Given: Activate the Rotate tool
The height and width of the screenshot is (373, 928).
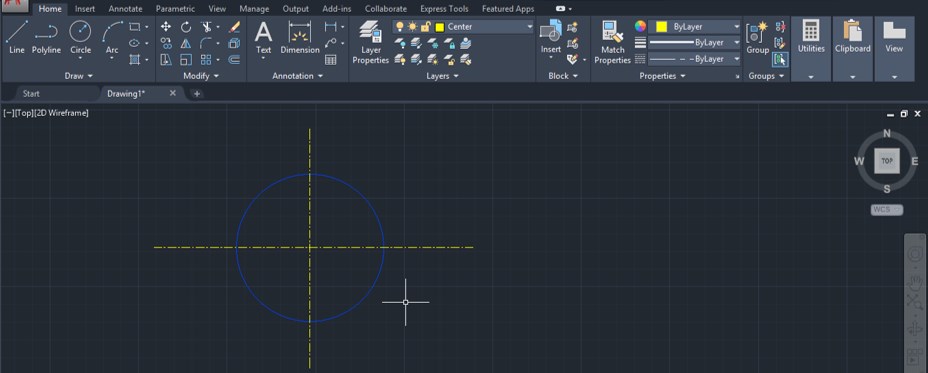Looking at the screenshot, I should 186,27.
